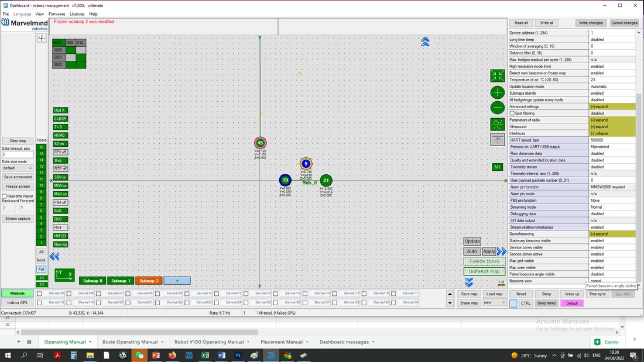Tick the Spot filtering checkbox
Viewport: 644px width, 362px height.
tap(512, 113)
